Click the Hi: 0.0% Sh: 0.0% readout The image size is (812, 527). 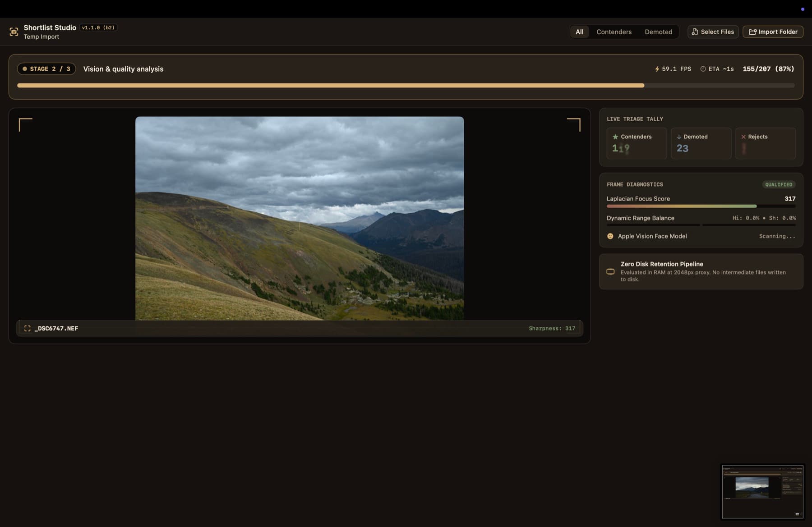(764, 218)
